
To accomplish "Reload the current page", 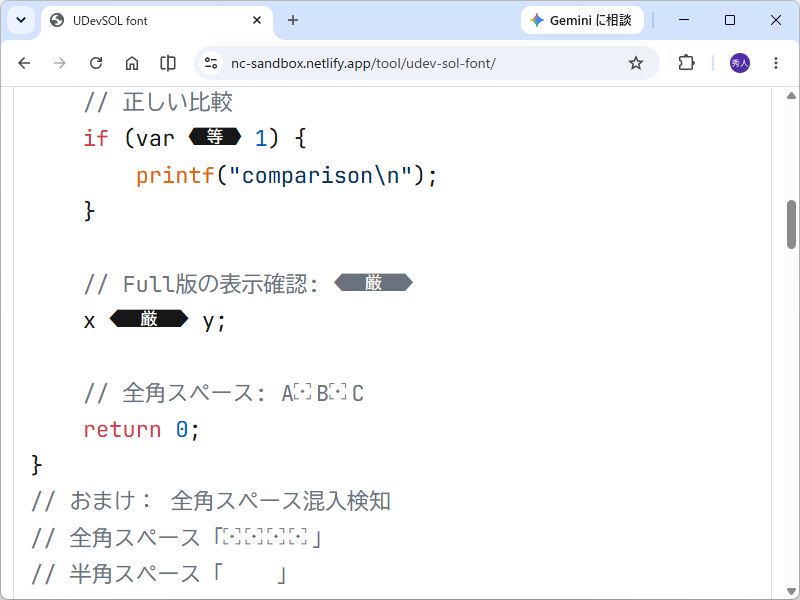I will click(96, 63).
